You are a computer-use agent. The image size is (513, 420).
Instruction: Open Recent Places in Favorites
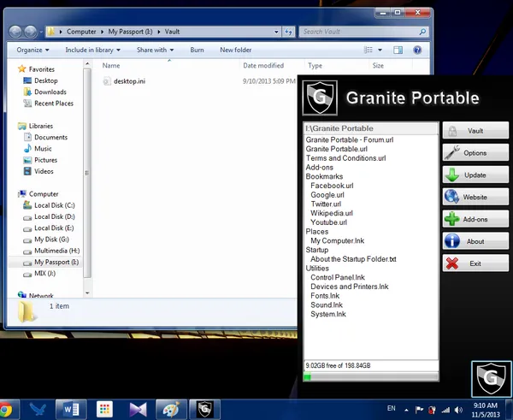54,104
